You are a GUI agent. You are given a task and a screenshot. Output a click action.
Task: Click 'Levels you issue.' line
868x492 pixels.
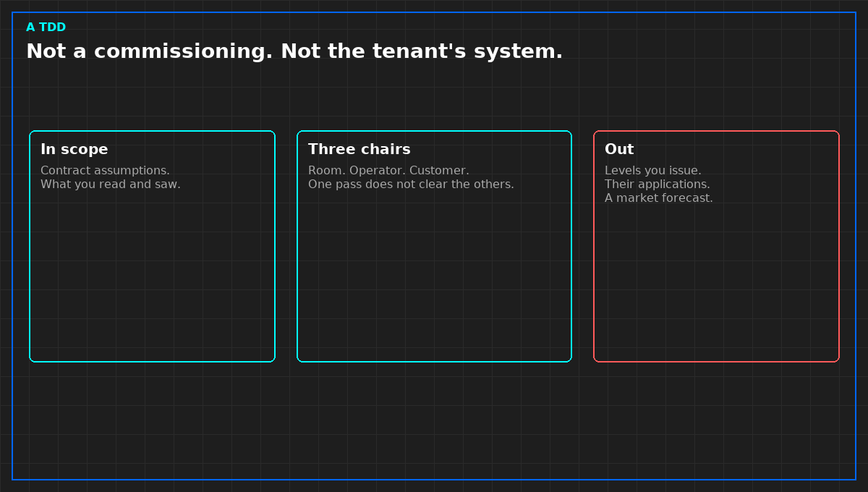(x=653, y=171)
